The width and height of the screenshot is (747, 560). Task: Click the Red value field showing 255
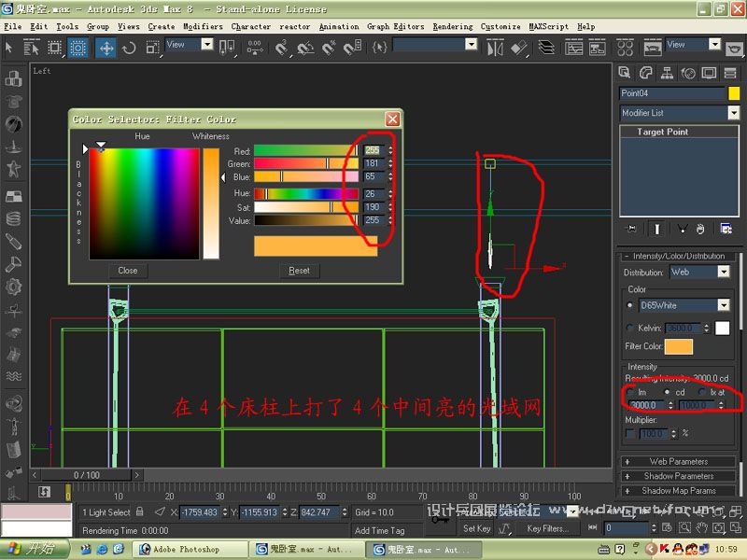[x=373, y=150]
